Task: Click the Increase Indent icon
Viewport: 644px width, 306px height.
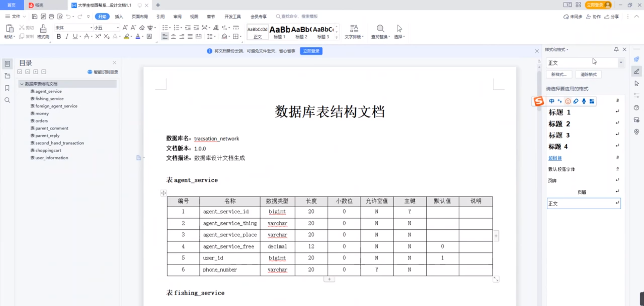Action: click(196, 28)
